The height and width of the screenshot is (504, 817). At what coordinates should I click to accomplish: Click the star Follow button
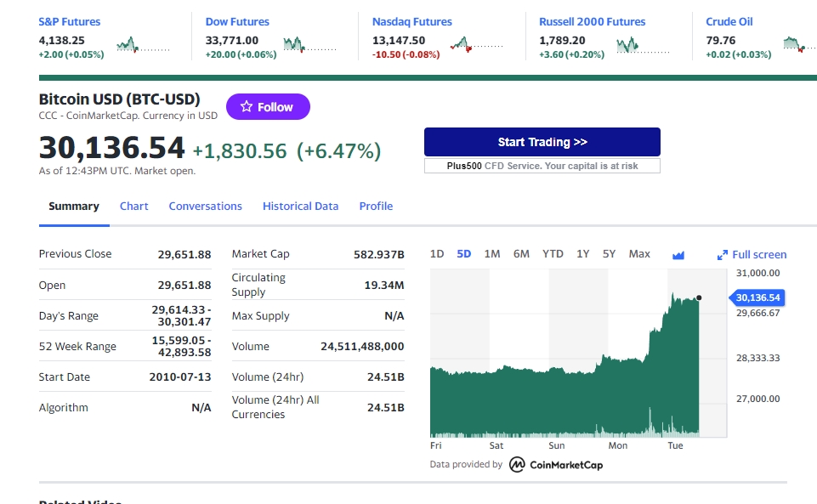point(268,107)
